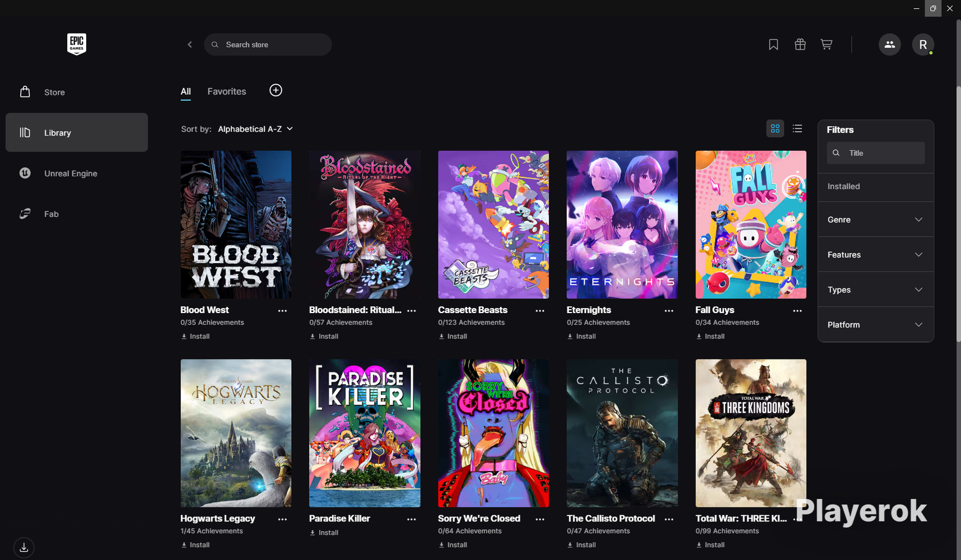Install Total War: THREE KINGDOMS
This screenshot has width=961, height=560.
coord(711,545)
